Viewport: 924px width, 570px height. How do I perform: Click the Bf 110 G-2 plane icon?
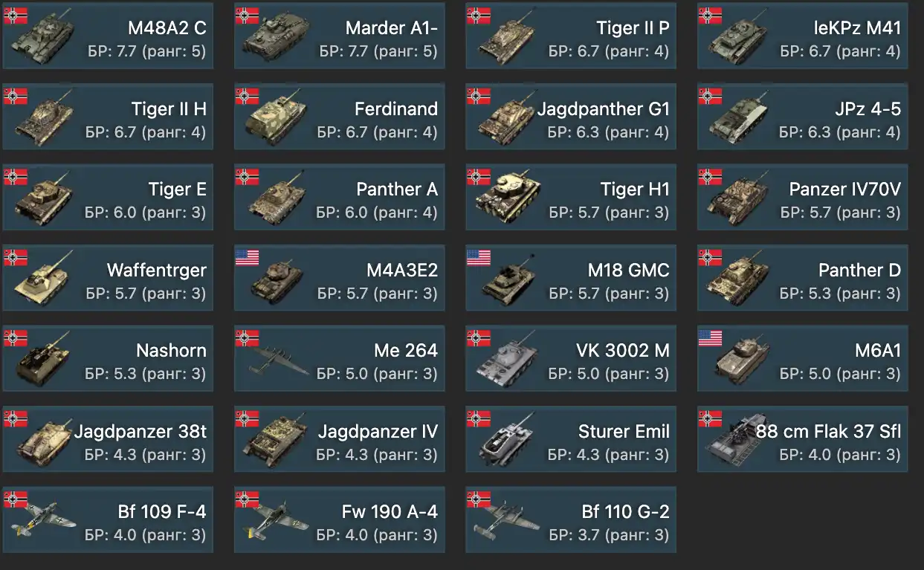[508, 520]
